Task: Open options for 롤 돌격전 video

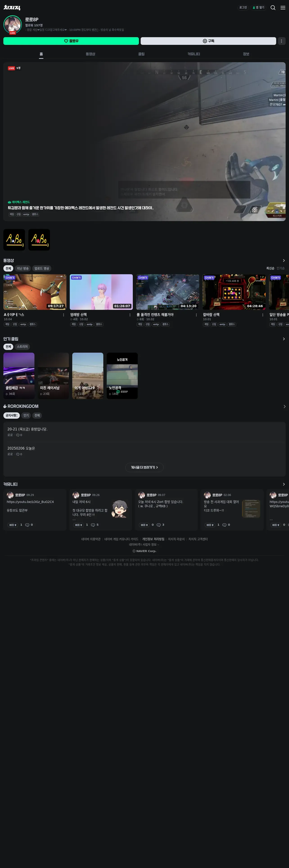Action: click(196, 315)
